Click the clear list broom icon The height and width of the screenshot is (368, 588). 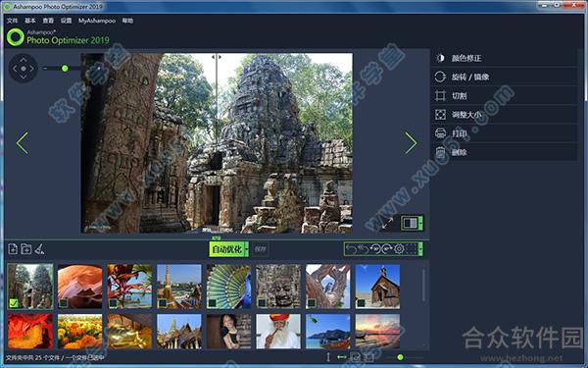tap(39, 248)
